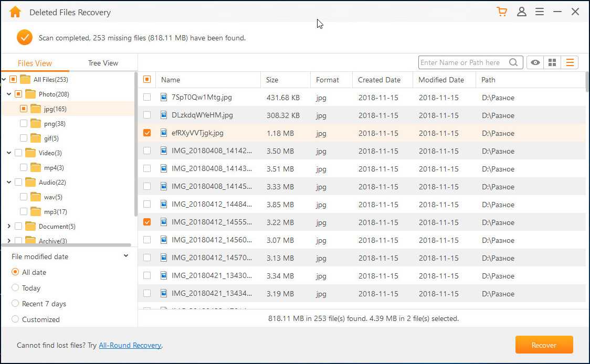Switch to thumbnail grid view
Viewport: 590px width, 364px height.
(552, 62)
